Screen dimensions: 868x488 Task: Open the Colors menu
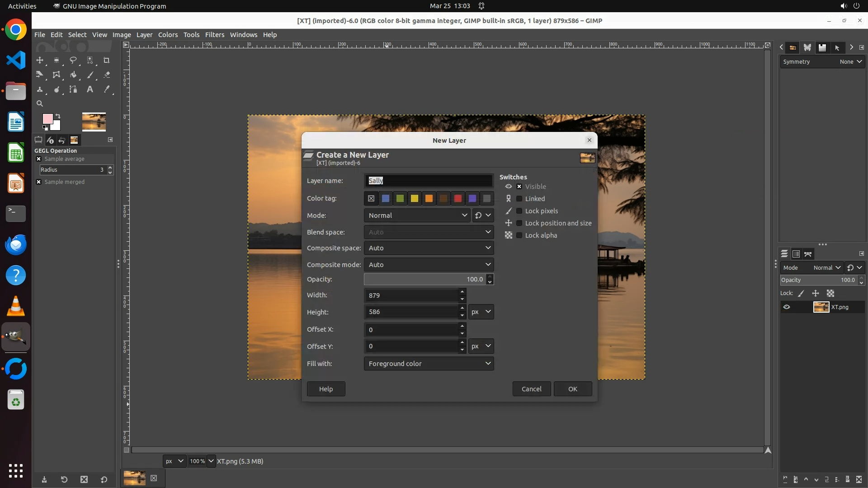coord(168,35)
